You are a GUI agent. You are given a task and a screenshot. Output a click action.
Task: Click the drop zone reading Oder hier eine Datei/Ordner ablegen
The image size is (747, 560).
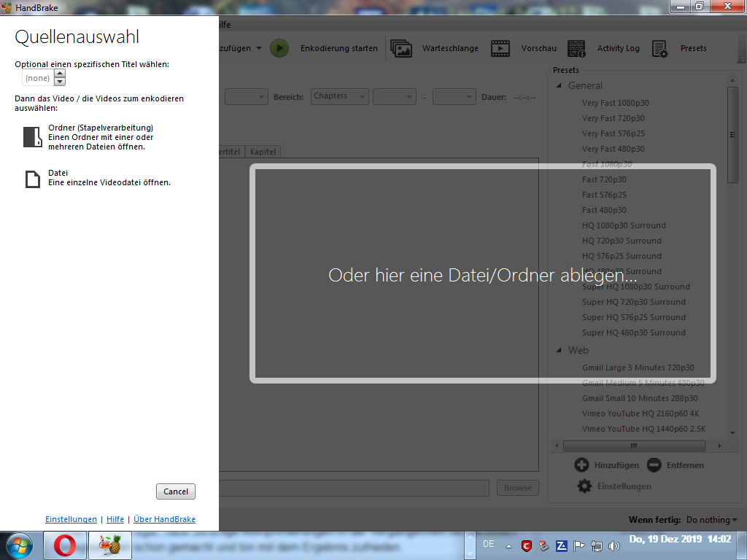click(x=483, y=274)
